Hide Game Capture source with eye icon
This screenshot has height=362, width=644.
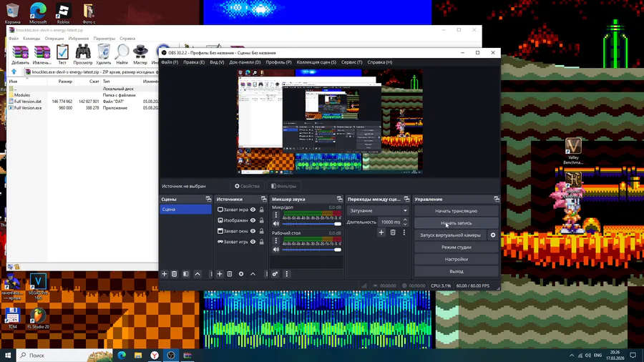click(253, 242)
